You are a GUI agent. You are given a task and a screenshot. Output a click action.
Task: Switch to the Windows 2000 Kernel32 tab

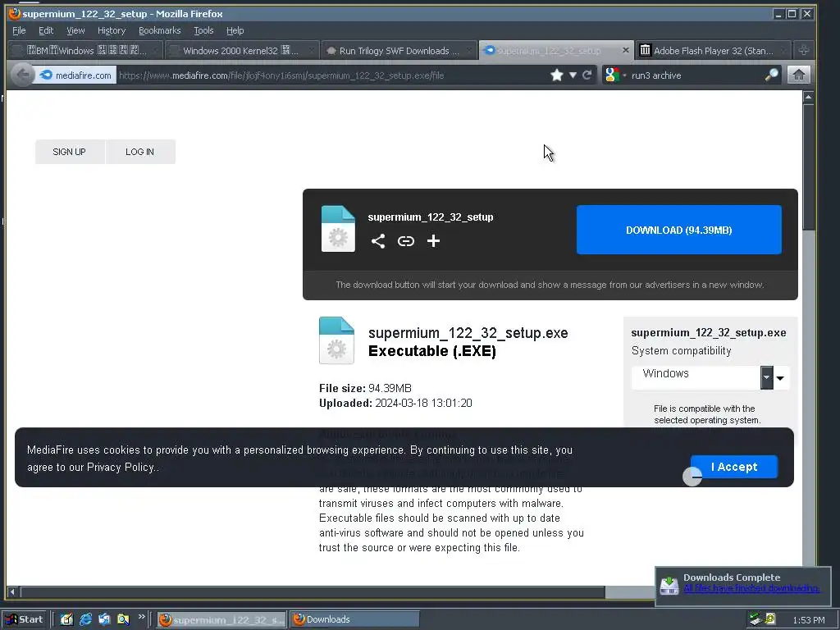[241, 50]
